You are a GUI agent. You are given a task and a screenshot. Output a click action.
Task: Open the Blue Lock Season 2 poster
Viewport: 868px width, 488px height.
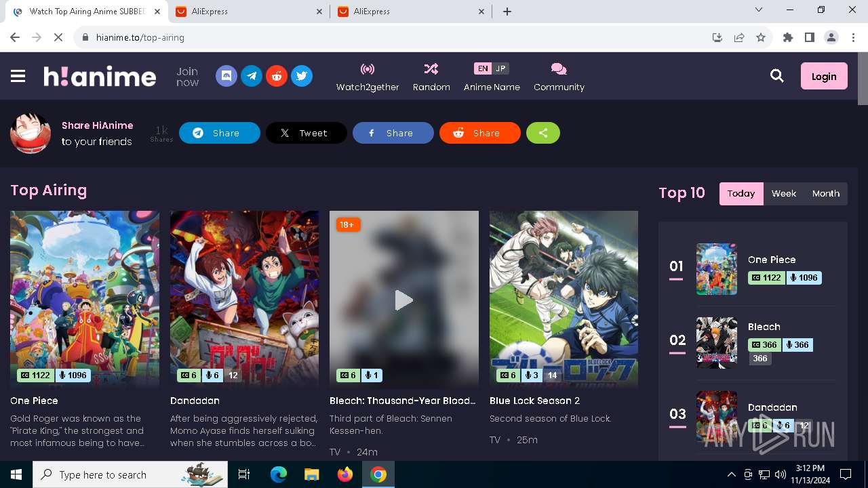tap(564, 299)
